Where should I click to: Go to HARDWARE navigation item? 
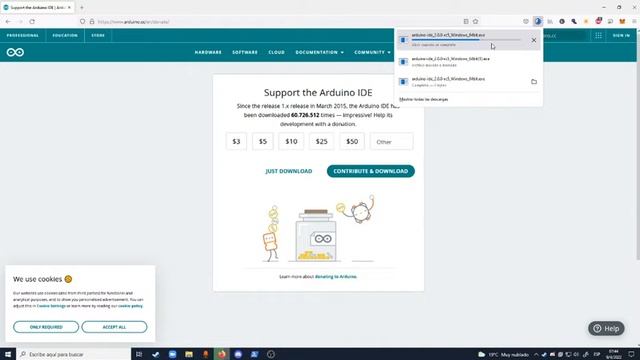[208, 52]
